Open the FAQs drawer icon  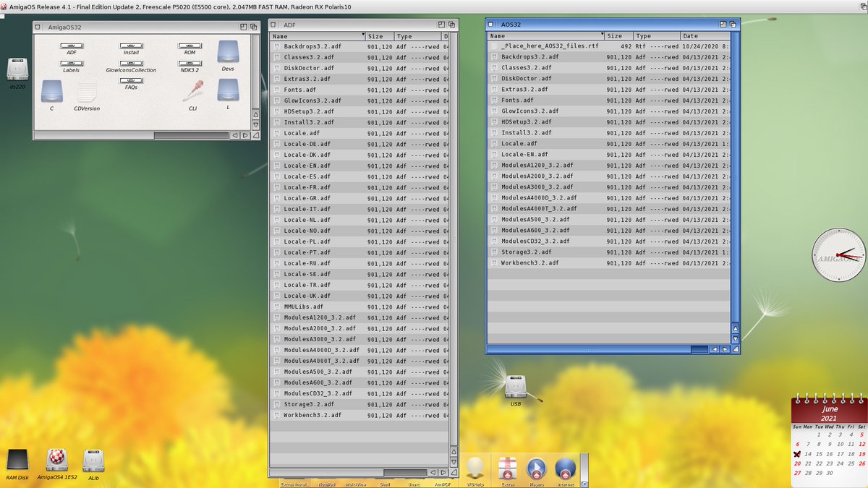131,81
